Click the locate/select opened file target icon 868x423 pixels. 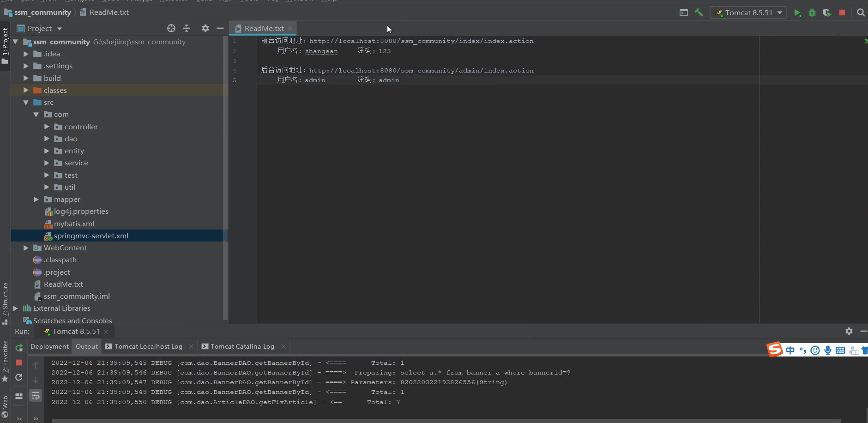coord(171,28)
